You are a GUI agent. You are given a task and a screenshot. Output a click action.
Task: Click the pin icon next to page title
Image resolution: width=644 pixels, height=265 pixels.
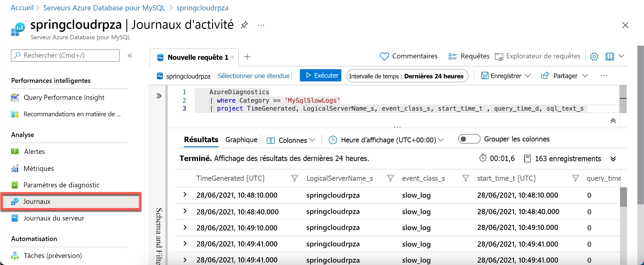point(244,25)
